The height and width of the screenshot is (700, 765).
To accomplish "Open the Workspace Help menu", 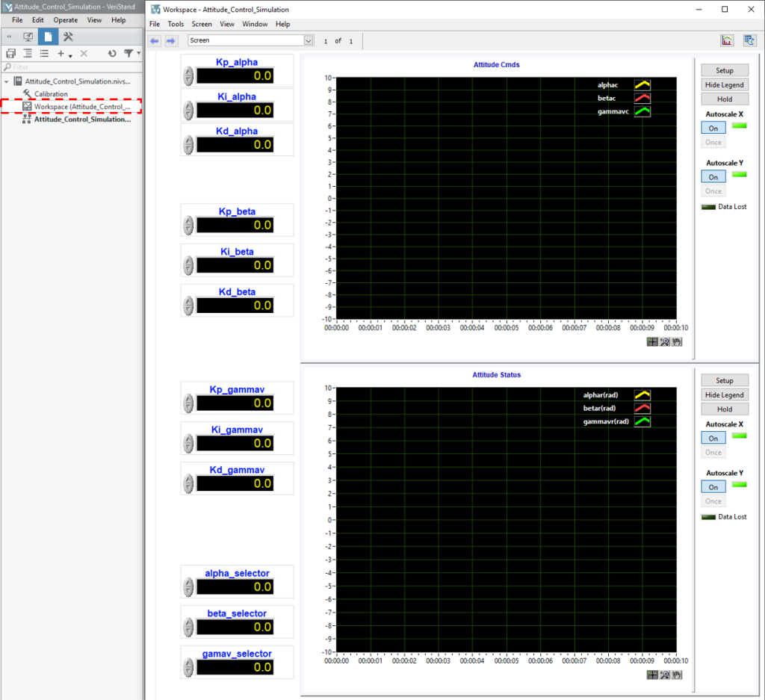I will pyautogui.click(x=282, y=24).
